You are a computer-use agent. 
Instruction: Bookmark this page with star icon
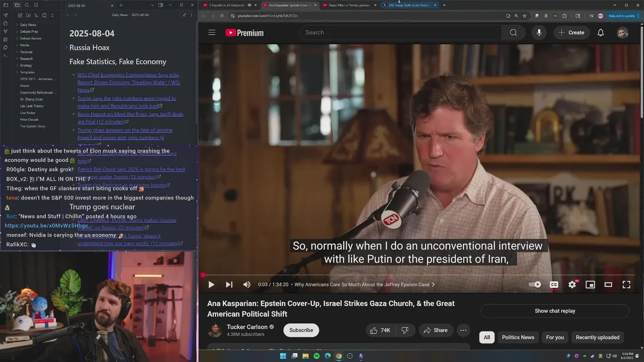point(524,16)
